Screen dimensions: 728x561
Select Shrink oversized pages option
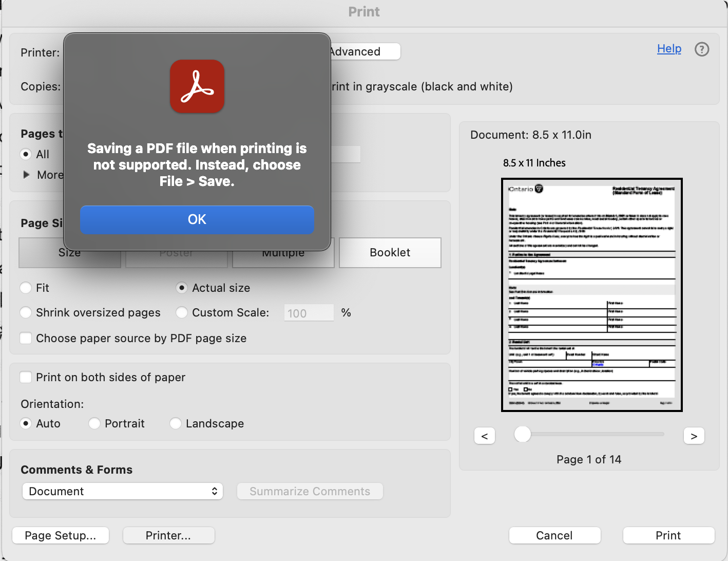26,312
